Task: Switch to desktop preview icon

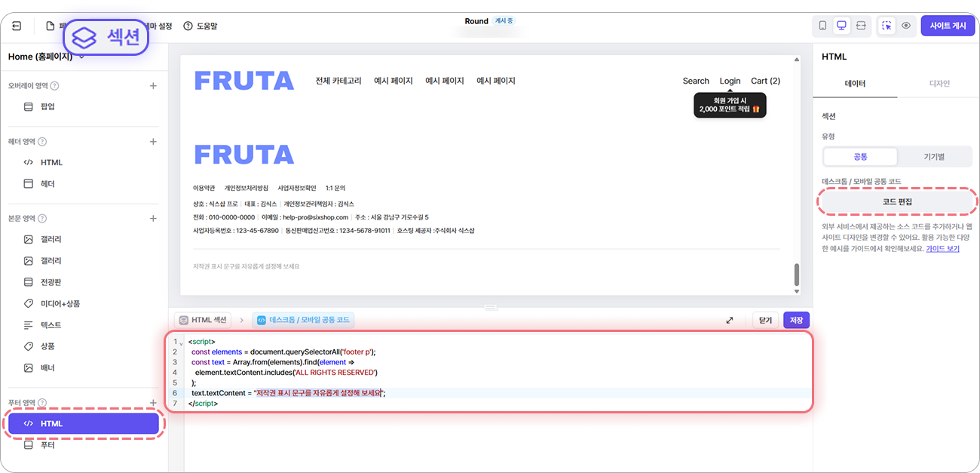Action: 841,26
